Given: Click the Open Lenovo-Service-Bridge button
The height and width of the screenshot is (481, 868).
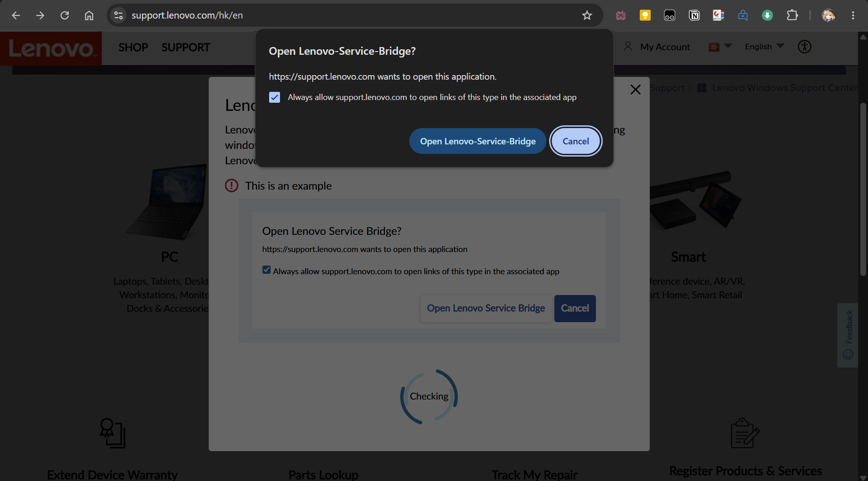Looking at the screenshot, I should tap(478, 141).
